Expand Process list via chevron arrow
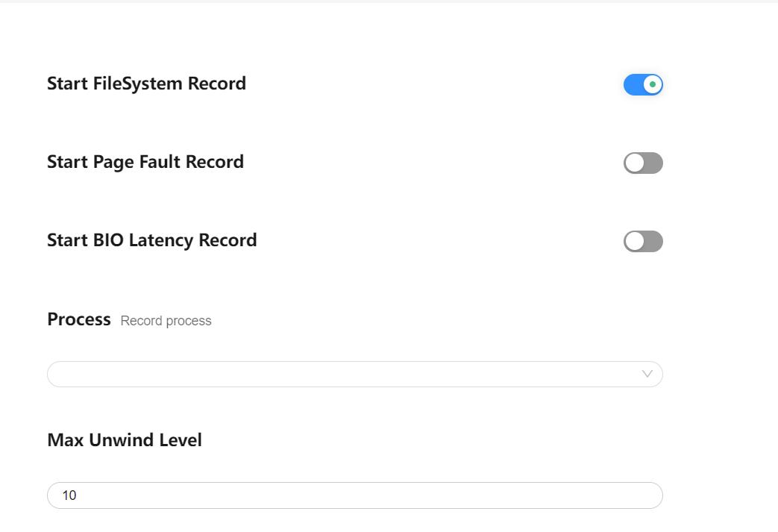The image size is (778, 532). 647,374
